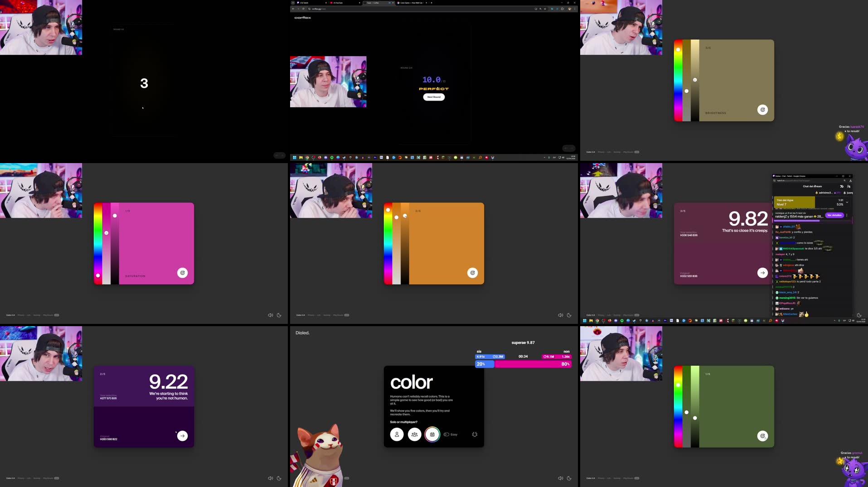The image size is (868, 487).
Task: Expand the Hype Train Nivel 7 details chevron
Action: [847, 203]
